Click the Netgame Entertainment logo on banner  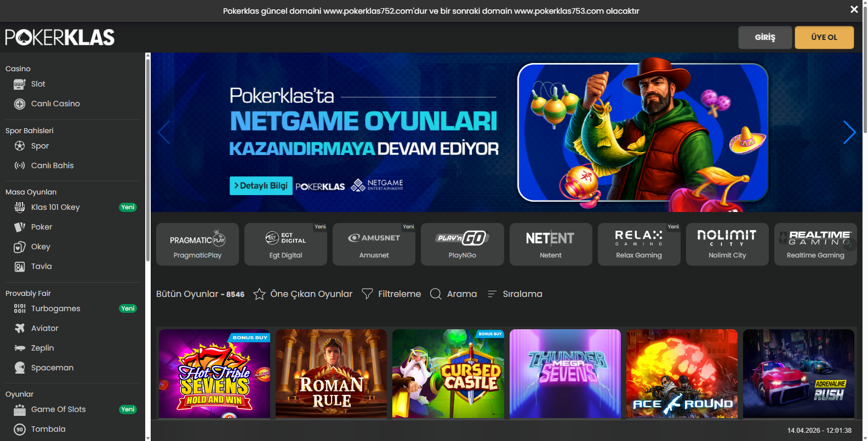pyautogui.click(x=377, y=185)
